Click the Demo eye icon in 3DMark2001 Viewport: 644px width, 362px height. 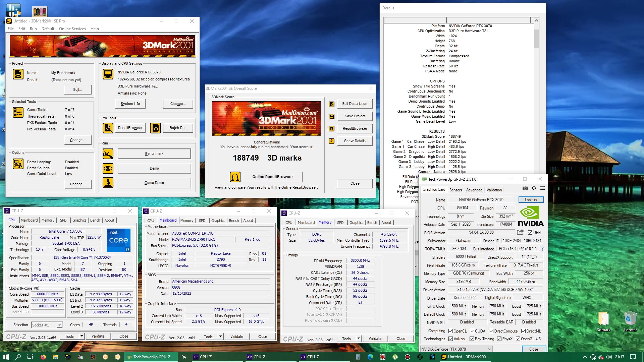click(108, 169)
